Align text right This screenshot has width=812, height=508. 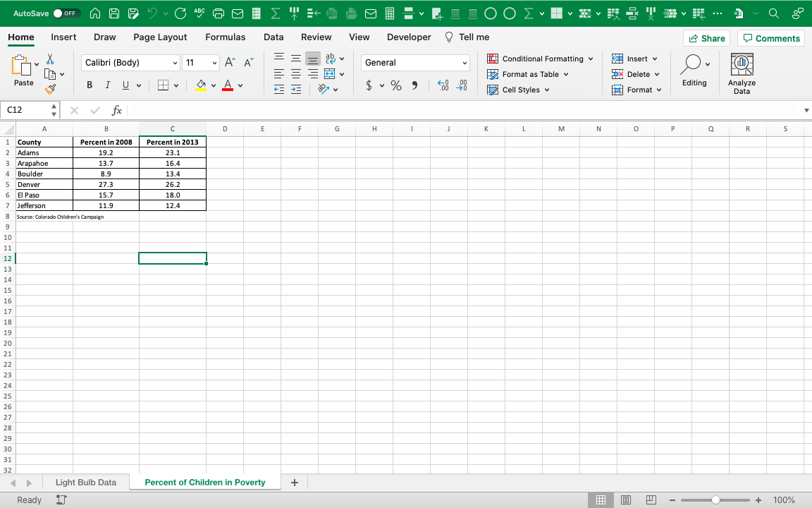coord(313,74)
